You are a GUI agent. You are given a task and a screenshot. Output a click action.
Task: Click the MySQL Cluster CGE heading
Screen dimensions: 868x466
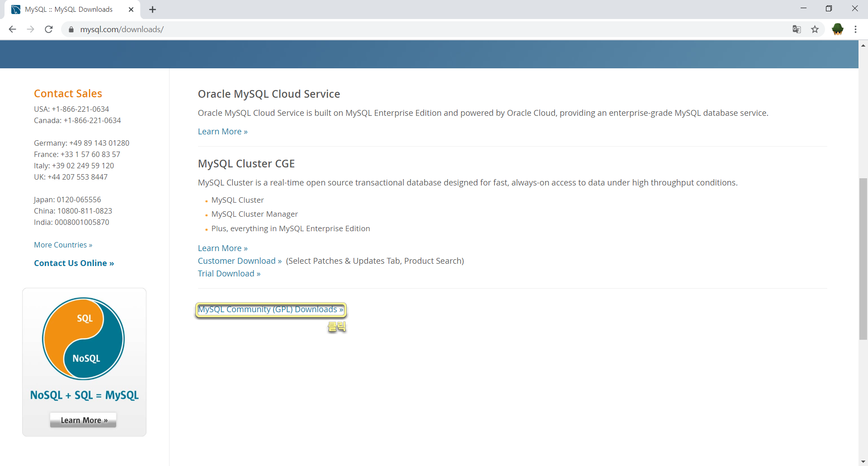[x=246, y=164]
